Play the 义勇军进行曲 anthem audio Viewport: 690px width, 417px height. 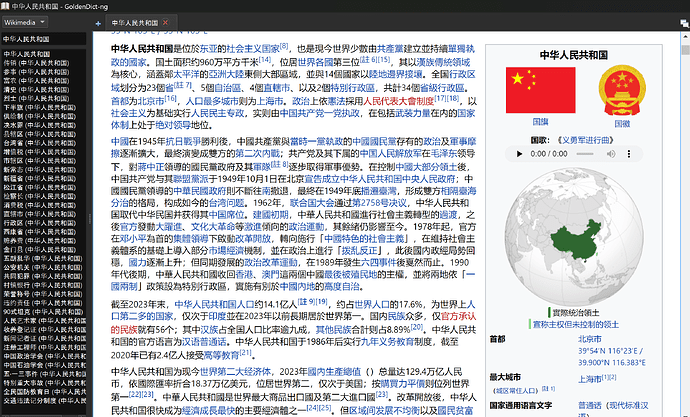[517, 153]
